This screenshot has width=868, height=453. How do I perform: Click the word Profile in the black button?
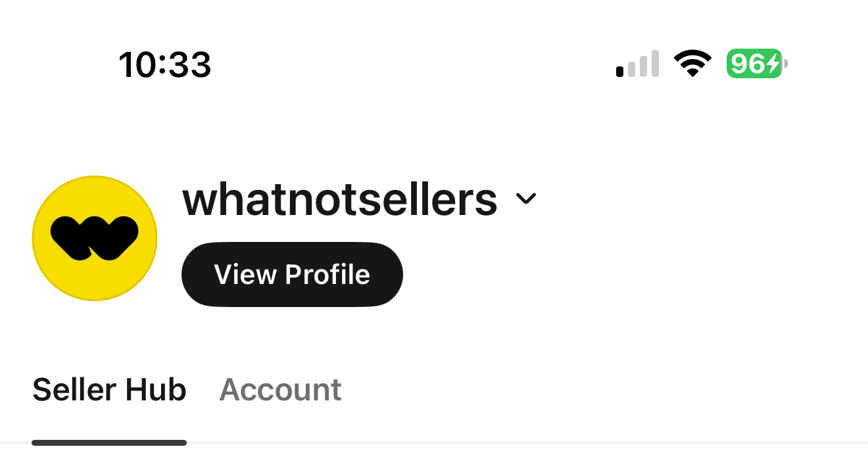coord(327,274)
